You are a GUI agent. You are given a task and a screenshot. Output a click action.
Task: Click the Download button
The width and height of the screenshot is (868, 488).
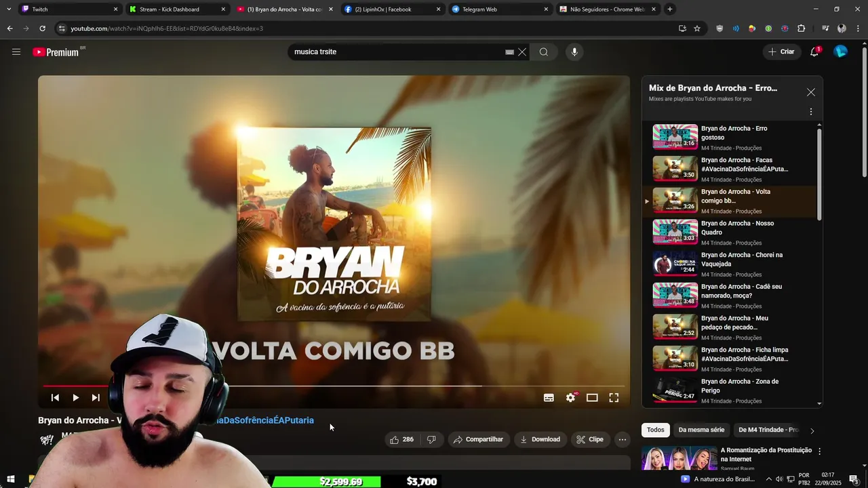540,439
